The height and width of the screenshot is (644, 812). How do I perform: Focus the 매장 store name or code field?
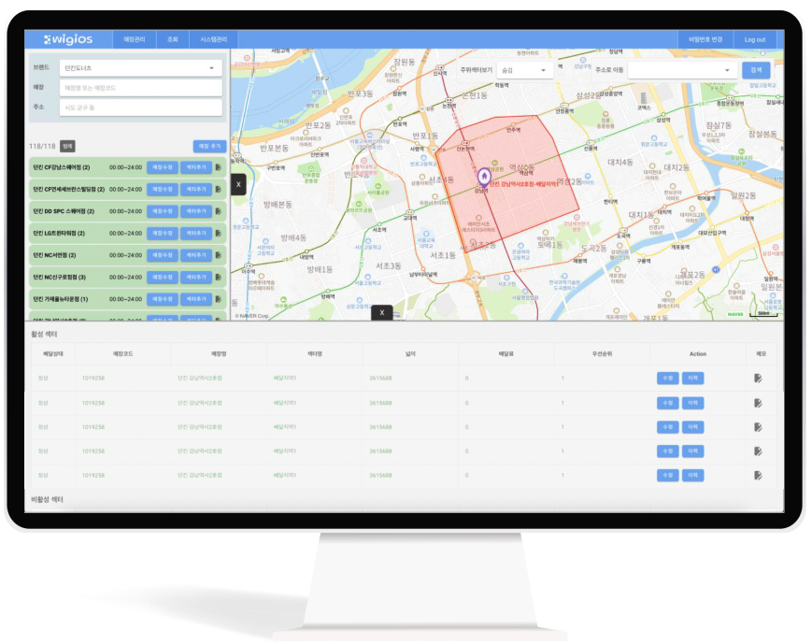point(140,88)
